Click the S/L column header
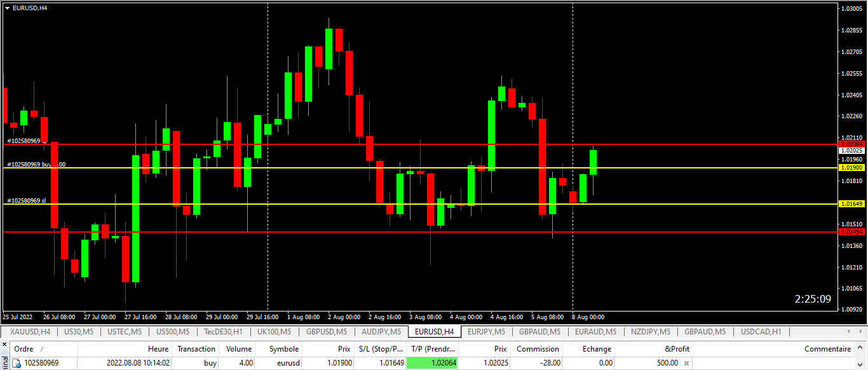Viewport: 868px width, 370px height. pos(380,349)
